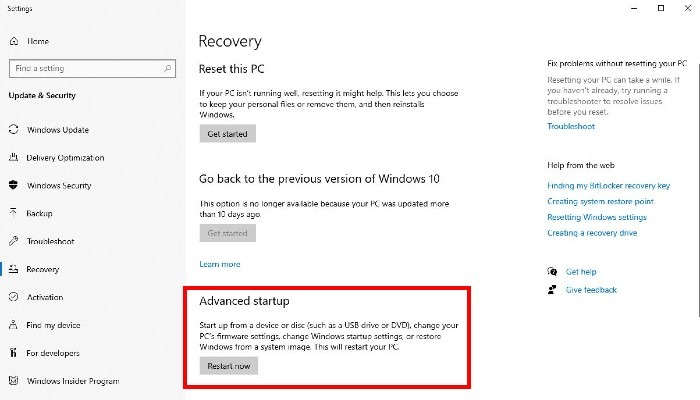Select the Delivery Optimization icon
700x400 pixels.
click(x=14, y=157)
